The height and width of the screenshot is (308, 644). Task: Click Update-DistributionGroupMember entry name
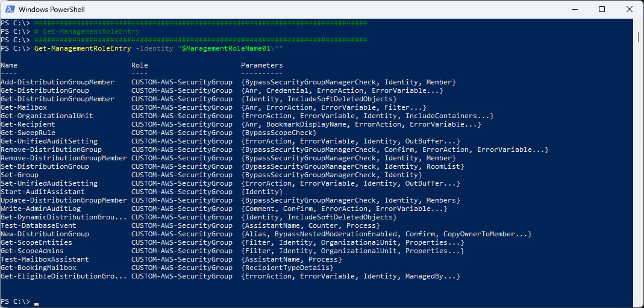pos(64,200)
